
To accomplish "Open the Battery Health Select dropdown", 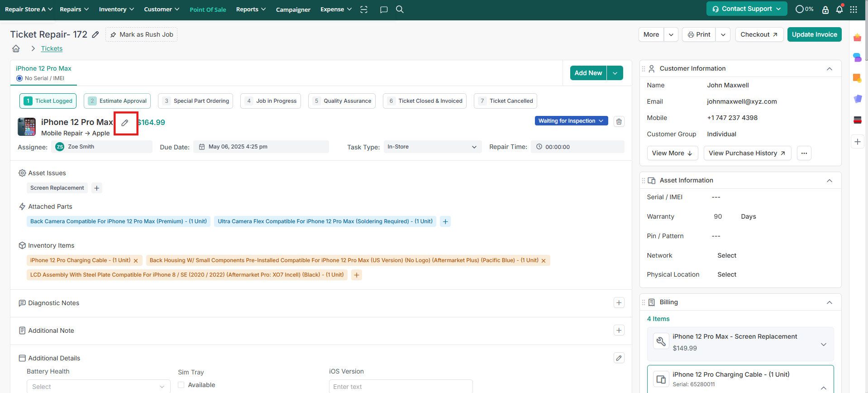I will click(x=99, y=386).
